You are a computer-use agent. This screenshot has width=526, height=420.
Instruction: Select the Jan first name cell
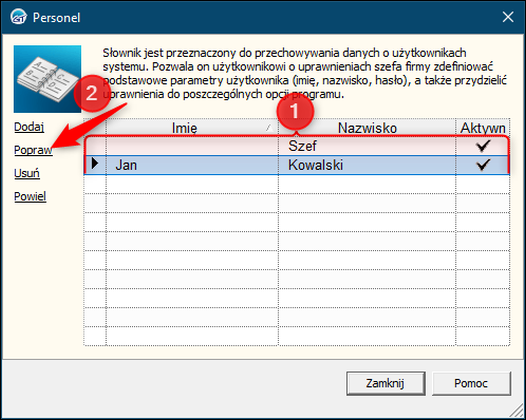(x=192, y=165)
